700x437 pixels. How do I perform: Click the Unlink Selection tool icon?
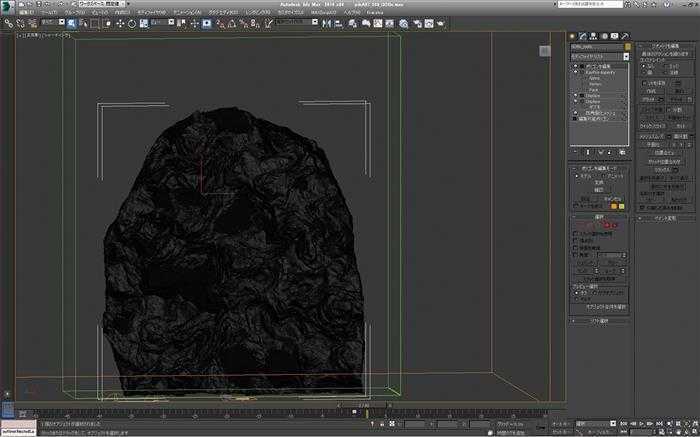[x=21, y=23]
